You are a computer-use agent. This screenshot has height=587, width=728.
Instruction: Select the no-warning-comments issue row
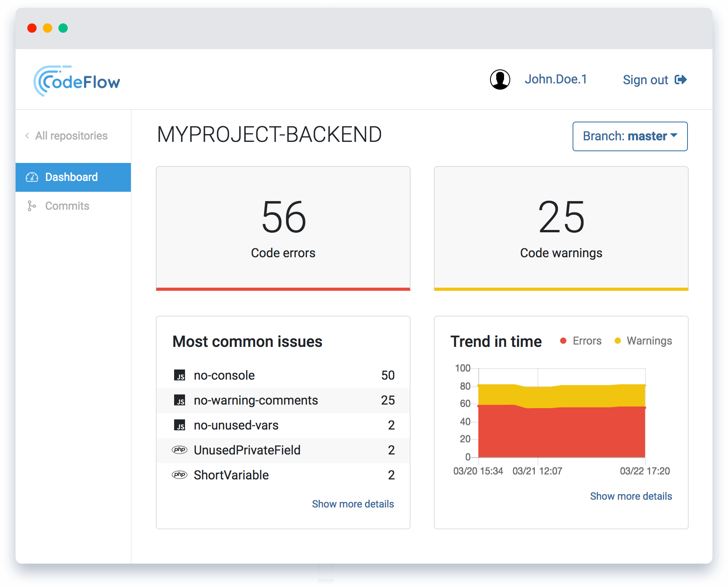[283, 400]
